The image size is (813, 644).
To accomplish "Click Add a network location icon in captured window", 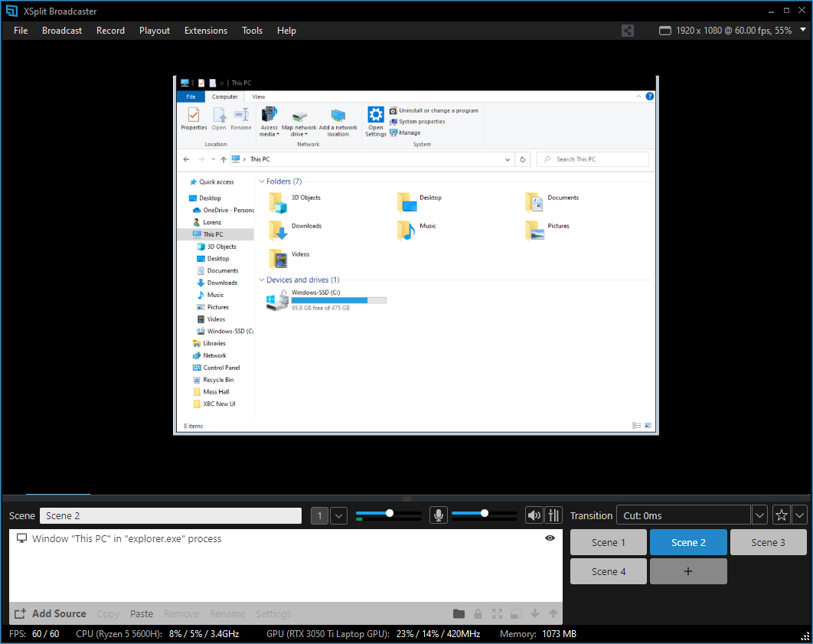I will pos(338,116).
